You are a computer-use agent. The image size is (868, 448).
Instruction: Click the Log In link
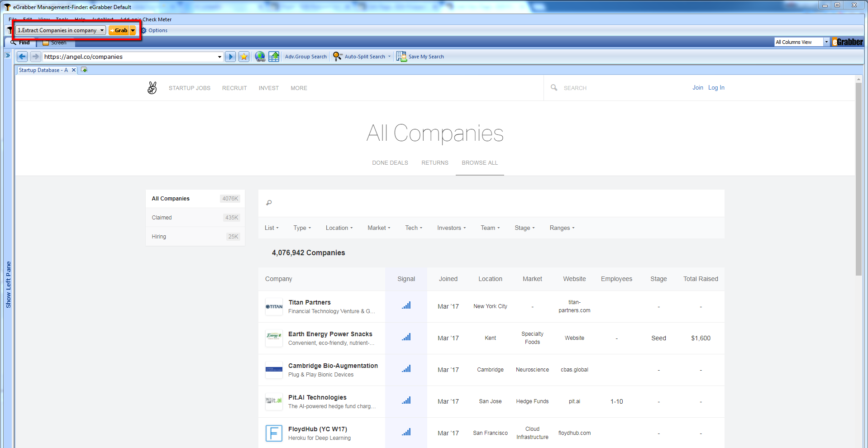716,88
